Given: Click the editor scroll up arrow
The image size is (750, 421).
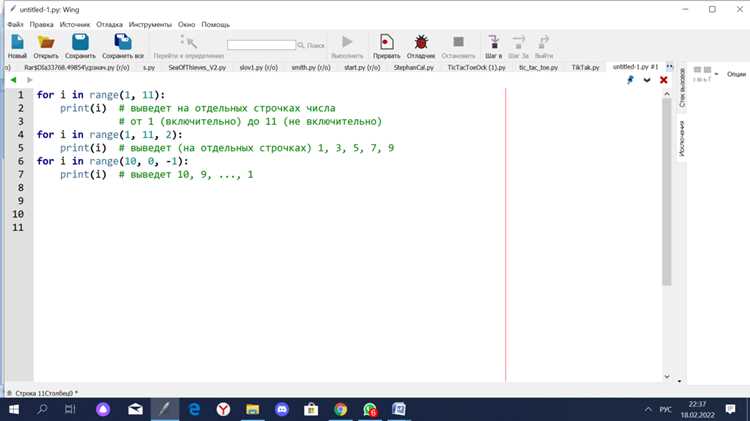Looking at the screenshot, I should (667, 94).
